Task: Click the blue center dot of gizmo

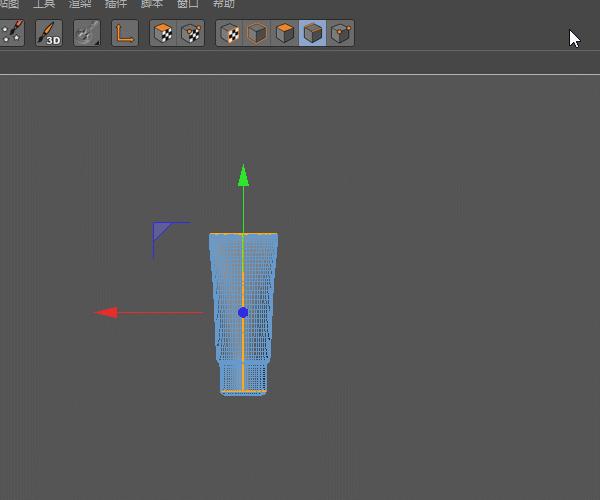Action: point(243,312)
